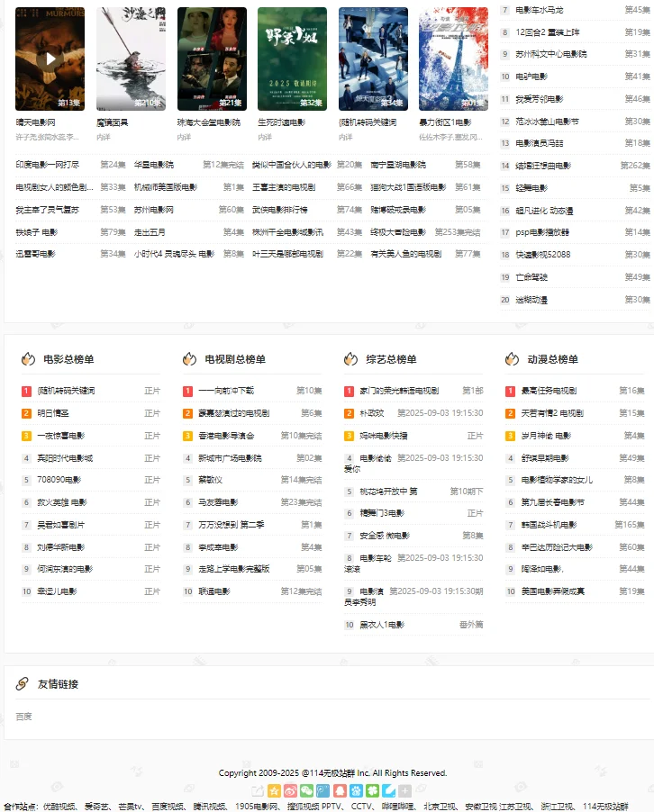Open 迅雷哥电影 list link
654x812 pixels.
pyautogui.click(x=35, y=254)
